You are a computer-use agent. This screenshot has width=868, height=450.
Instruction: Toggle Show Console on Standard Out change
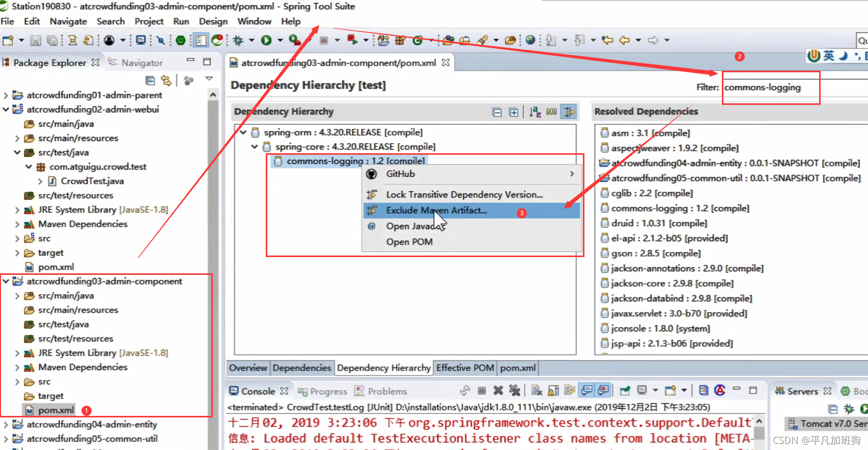(587, 390)
